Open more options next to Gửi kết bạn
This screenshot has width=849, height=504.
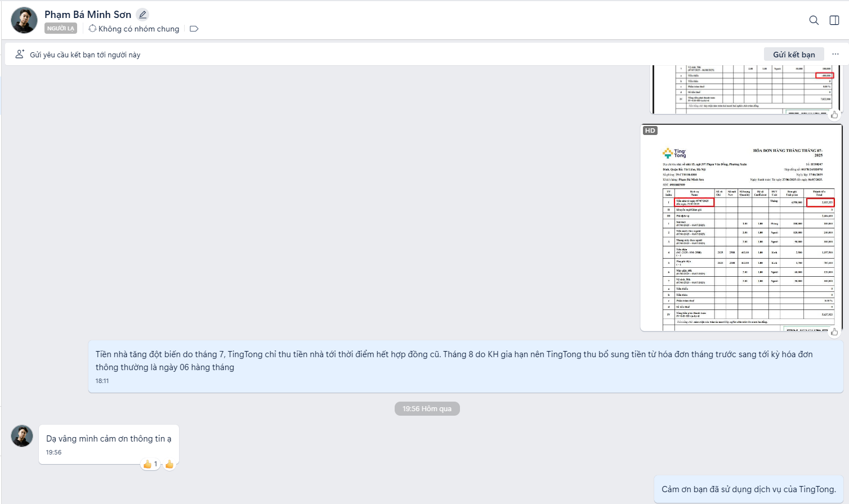click(835, 55)
